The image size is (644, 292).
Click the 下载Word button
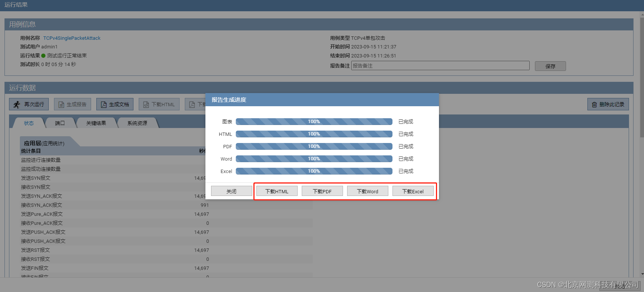point(367,191)
